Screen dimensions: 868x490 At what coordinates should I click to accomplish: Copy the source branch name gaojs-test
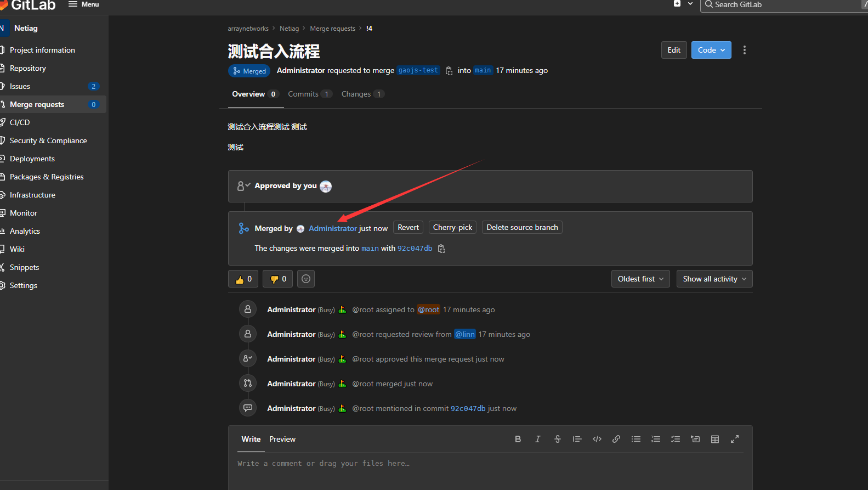[449, 71]
